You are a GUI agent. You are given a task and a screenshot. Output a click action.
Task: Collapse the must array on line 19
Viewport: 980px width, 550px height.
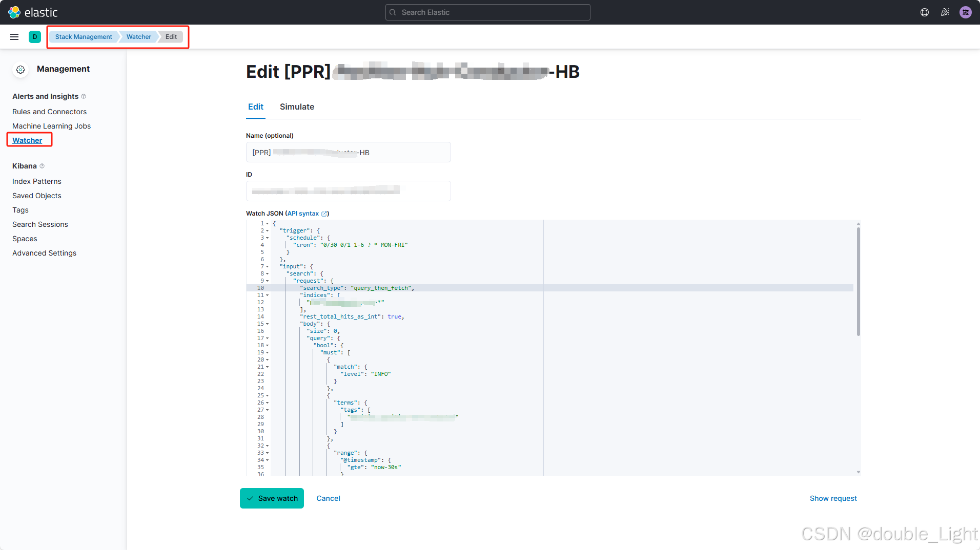(x=267, y=353)
